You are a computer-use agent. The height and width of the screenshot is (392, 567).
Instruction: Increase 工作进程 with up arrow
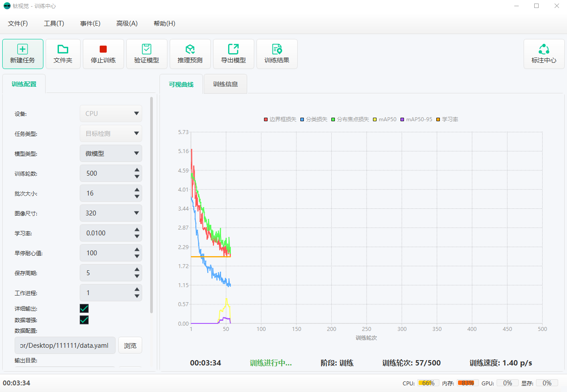tap(137, 289)
